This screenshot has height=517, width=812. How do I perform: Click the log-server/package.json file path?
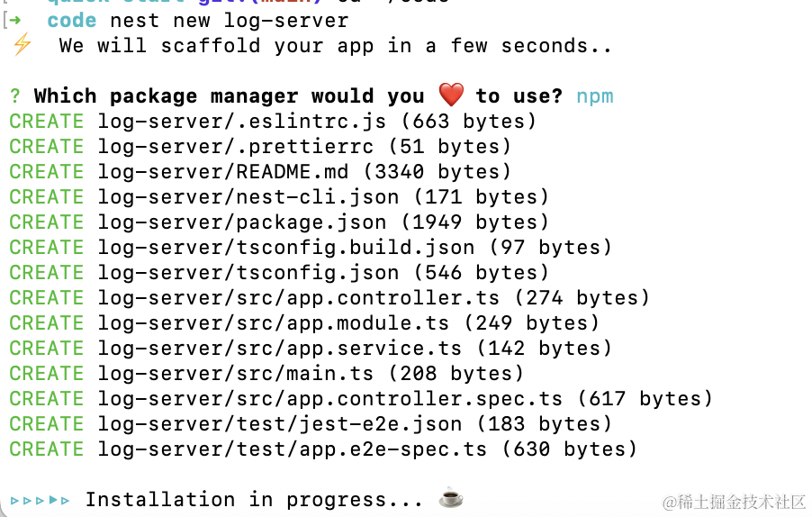243,222
